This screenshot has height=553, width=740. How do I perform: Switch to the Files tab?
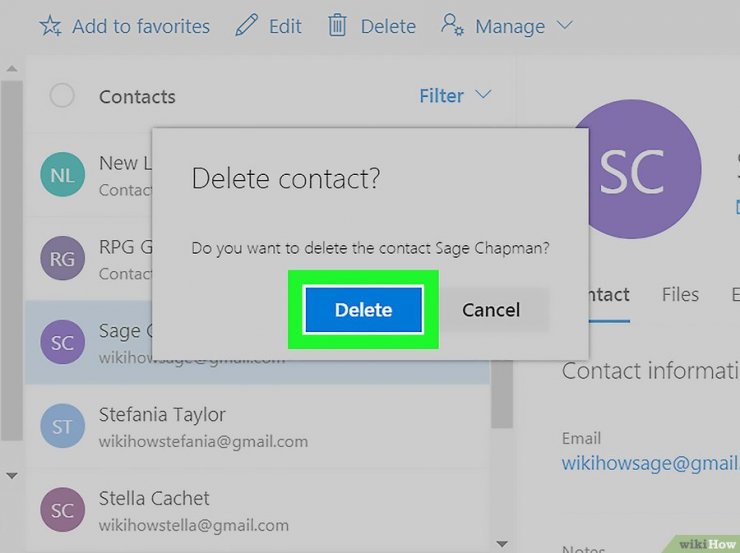tap(680, 295)
